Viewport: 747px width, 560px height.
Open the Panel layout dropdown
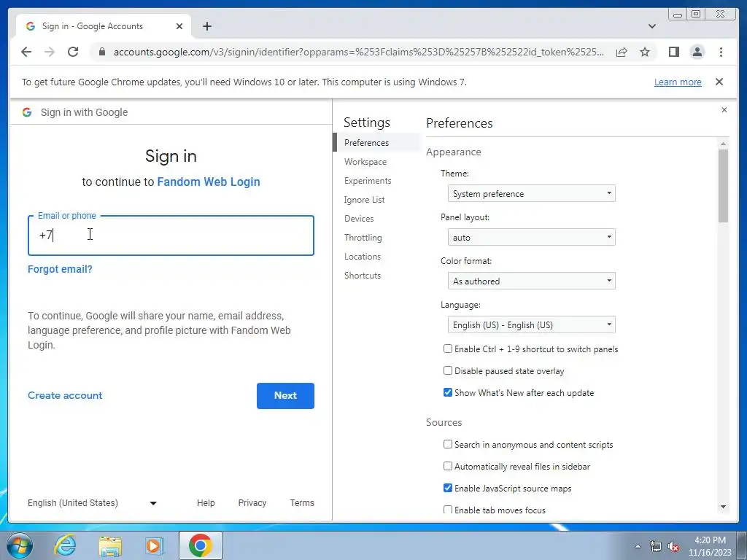click(531, 237)
